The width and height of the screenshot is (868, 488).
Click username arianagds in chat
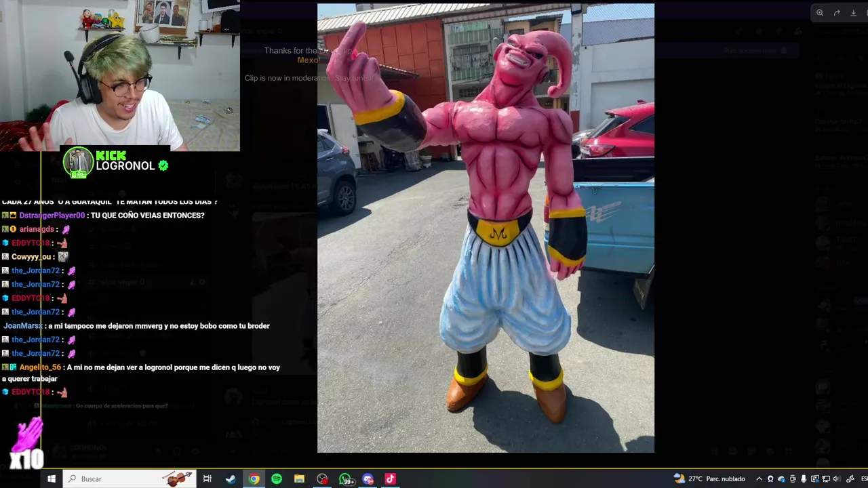tap(37, 229)
